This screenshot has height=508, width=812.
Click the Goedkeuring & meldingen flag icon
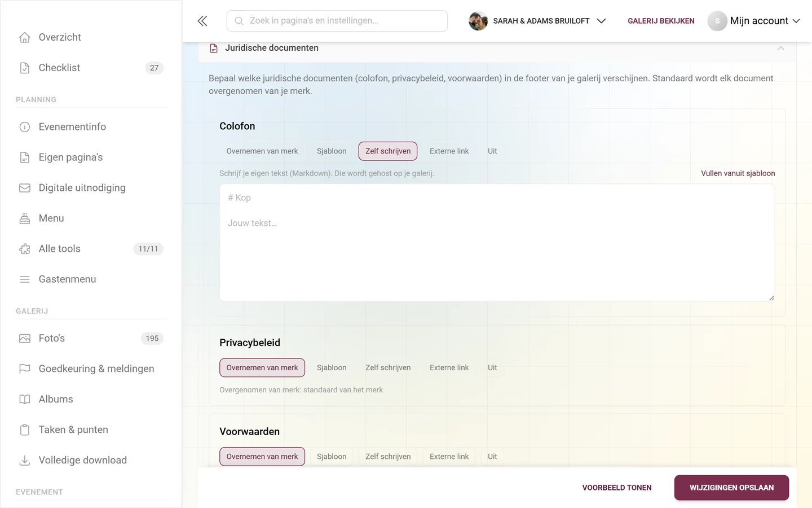point(25,369)
